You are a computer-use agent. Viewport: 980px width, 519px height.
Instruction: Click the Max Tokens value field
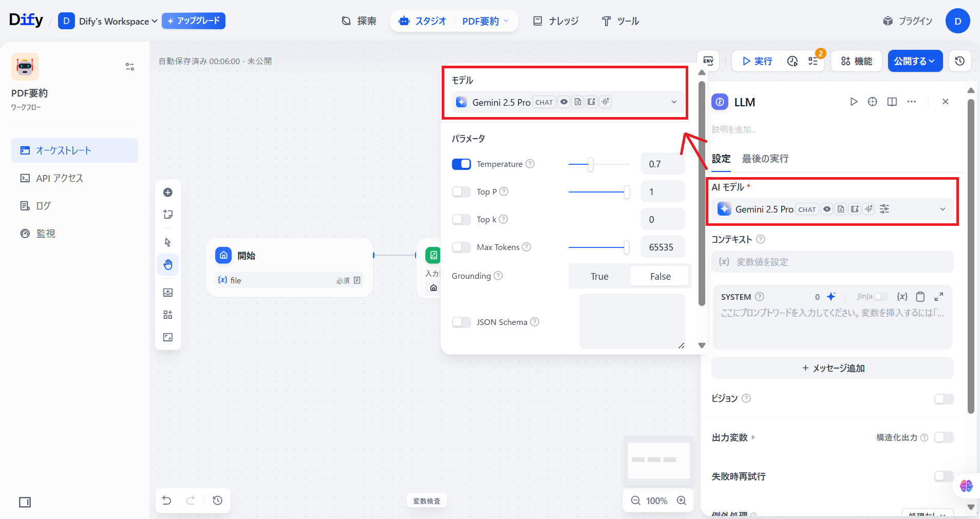[662, 247]
